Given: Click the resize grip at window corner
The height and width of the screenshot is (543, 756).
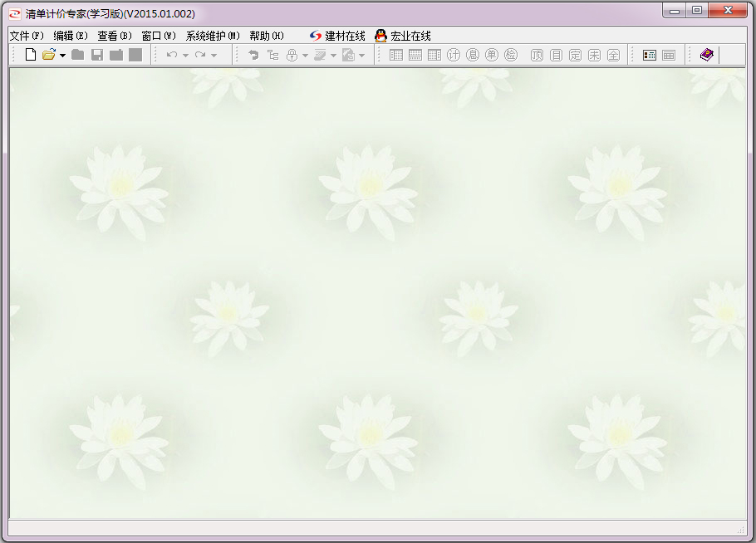Looking at the screenshot, I should click(741, 529).
